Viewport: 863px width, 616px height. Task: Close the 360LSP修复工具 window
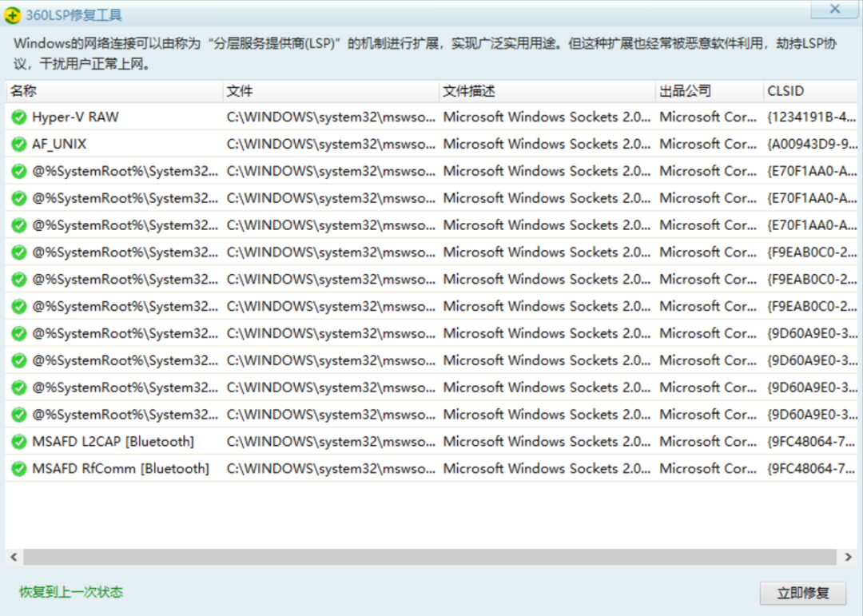834,10
